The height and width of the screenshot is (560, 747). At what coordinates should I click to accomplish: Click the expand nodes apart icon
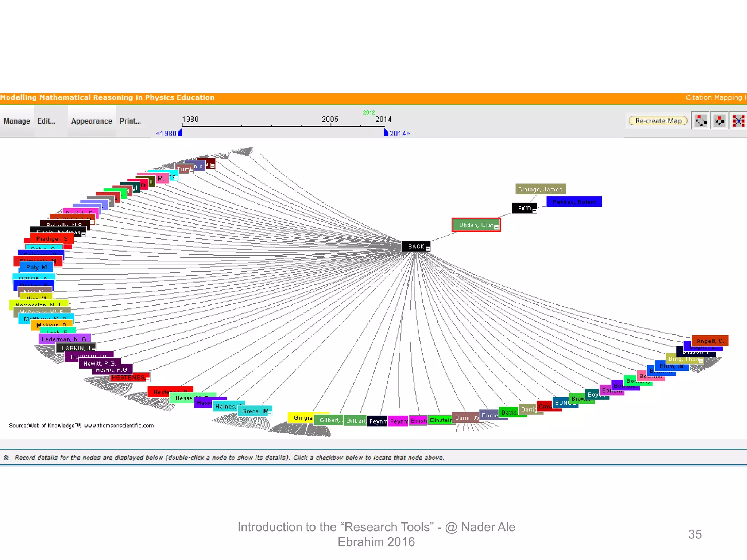click(700, 121)
